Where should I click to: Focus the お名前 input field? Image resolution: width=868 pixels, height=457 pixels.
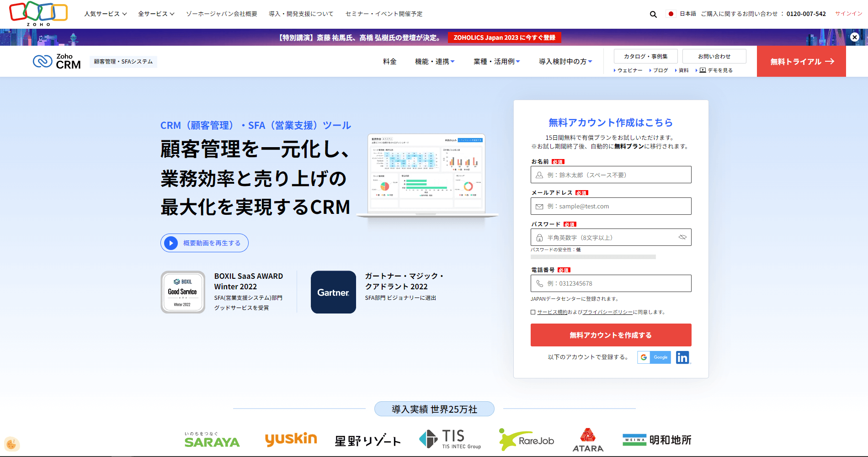[611, 175]
